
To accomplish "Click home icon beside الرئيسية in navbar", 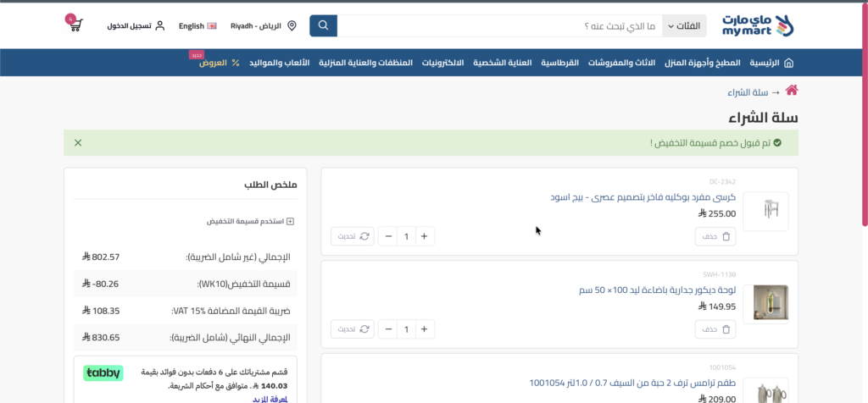I will coord(789,63).
